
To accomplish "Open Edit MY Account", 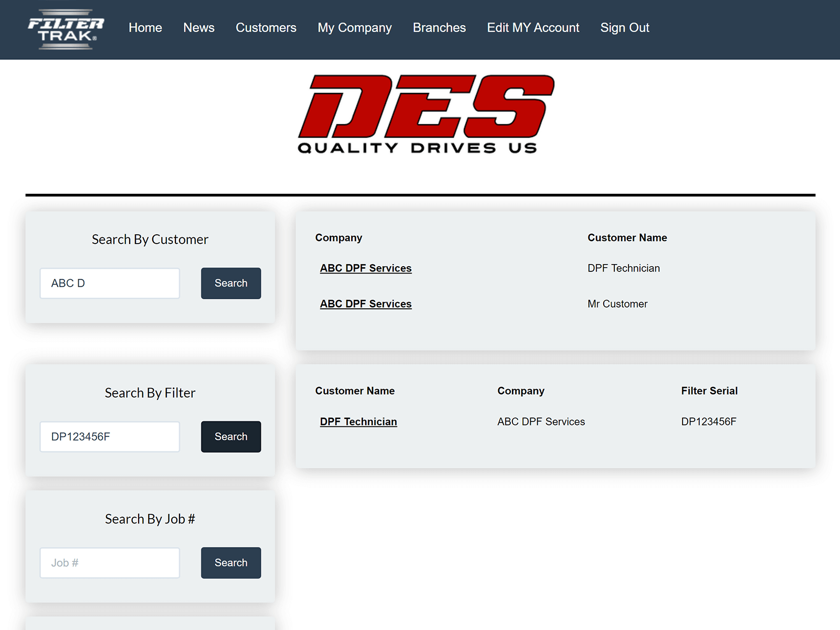I will 533,28.
